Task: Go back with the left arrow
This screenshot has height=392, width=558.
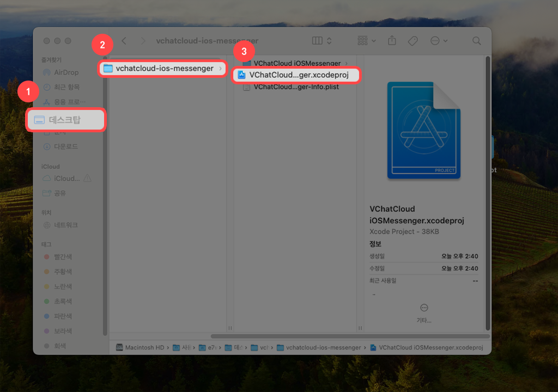Action: [124, 41]
